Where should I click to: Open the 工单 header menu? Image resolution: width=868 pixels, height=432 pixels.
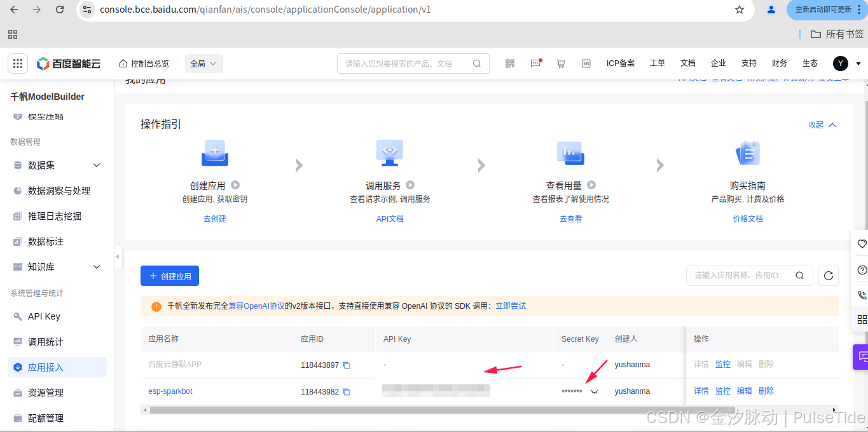pos(658,64)
